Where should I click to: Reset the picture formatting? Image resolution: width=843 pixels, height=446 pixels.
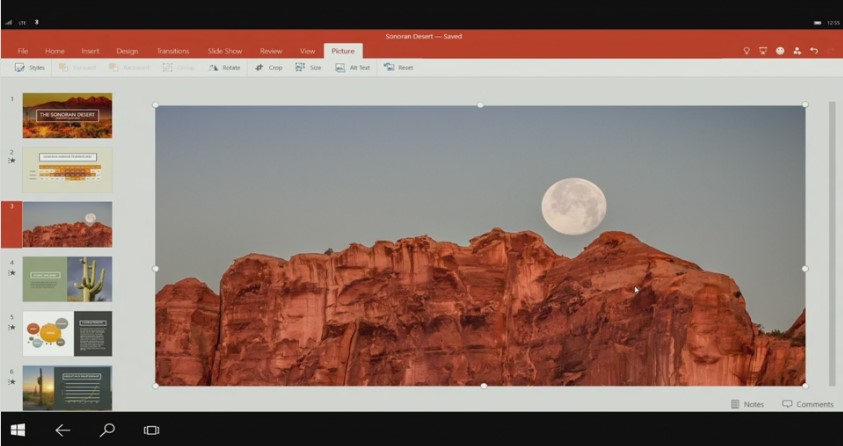[x=398, y=68]
